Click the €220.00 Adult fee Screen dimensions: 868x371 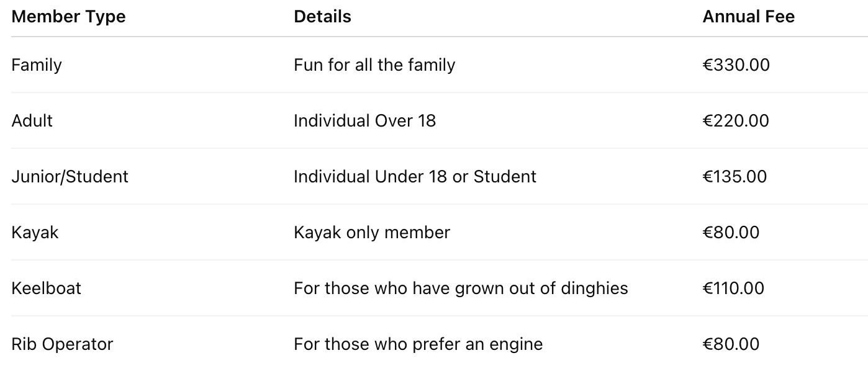coord(736,120)
